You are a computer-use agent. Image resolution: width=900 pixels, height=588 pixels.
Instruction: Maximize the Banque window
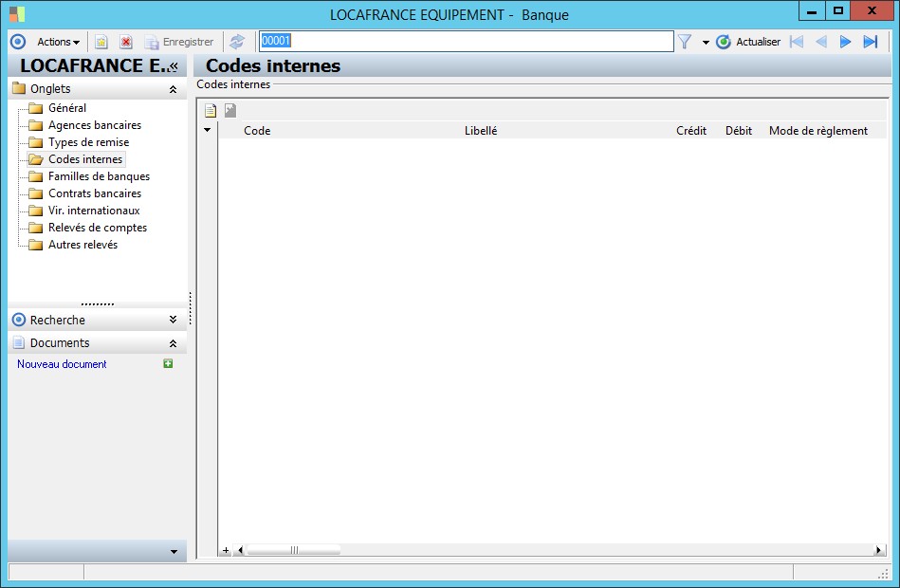(838, 11)
